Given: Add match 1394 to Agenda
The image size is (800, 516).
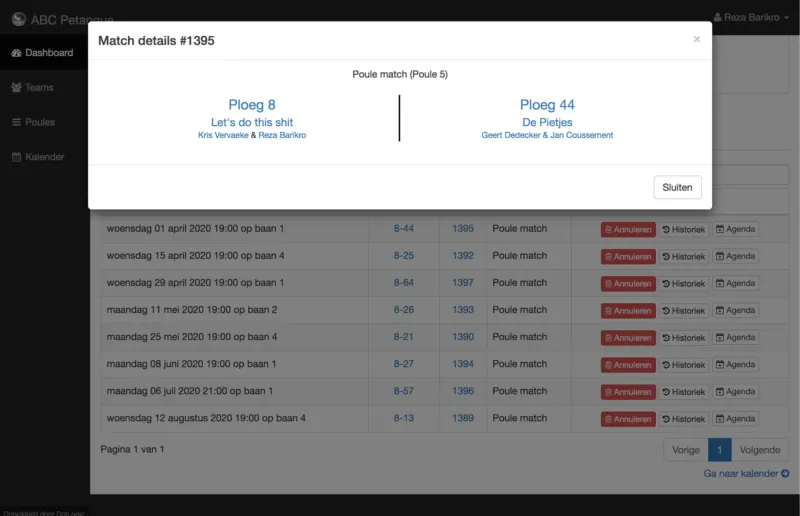Looking at the screenshot, I should pos(735,364).
